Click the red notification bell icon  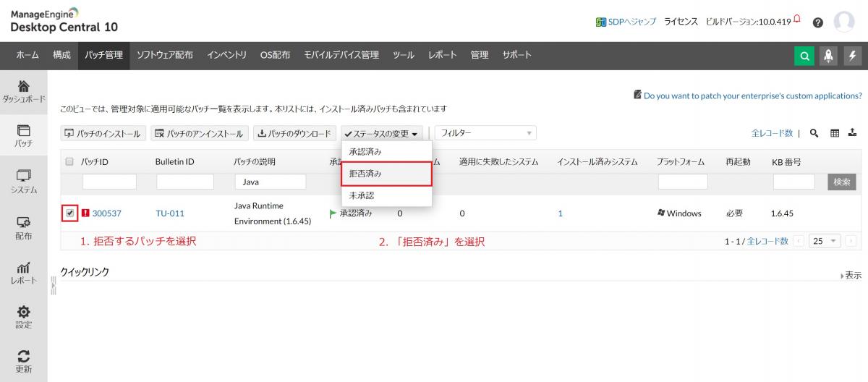pyautogui.click(x=798, y=18)
